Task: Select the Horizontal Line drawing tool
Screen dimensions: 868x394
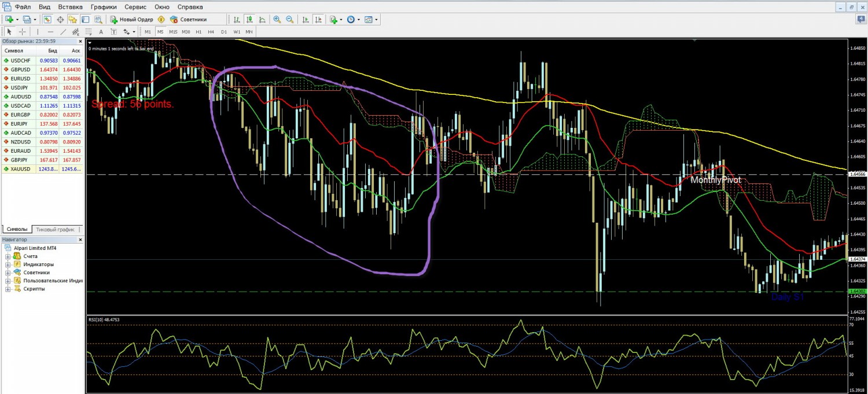Action: point(50,31)
